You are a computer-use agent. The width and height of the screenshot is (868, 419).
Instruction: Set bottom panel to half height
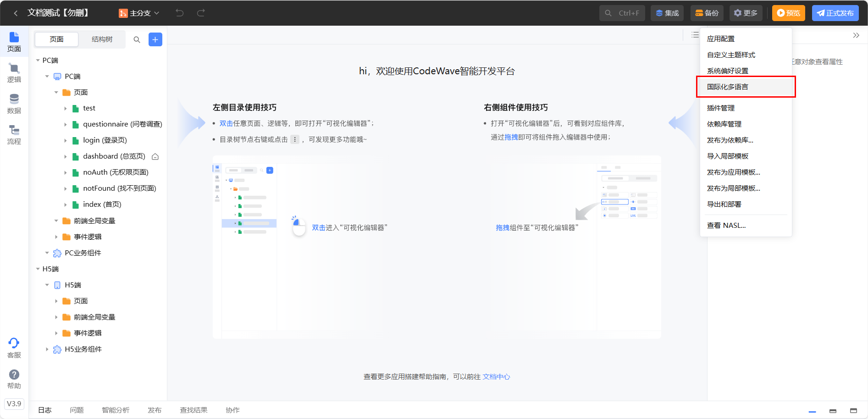tap(833, 411)
